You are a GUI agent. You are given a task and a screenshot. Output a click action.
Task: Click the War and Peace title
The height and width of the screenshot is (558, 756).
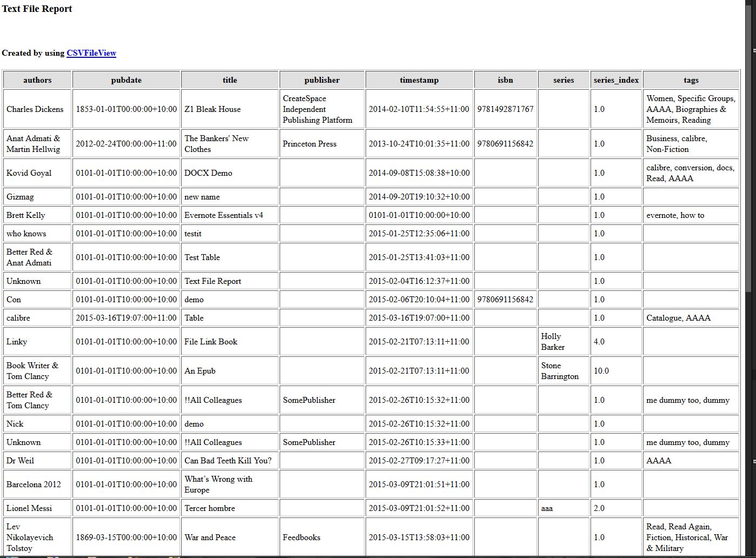(x=230, y=537)
